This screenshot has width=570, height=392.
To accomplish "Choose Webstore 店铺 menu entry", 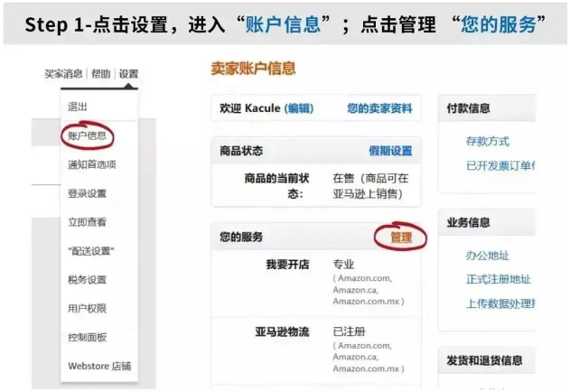I will click(x=98, y=366).
